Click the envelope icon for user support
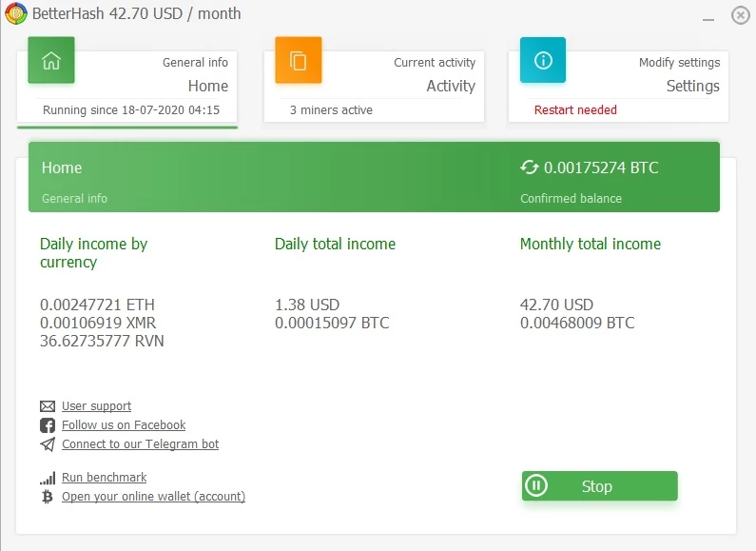Viewport: 756px width, 551px height. point(48,406)
